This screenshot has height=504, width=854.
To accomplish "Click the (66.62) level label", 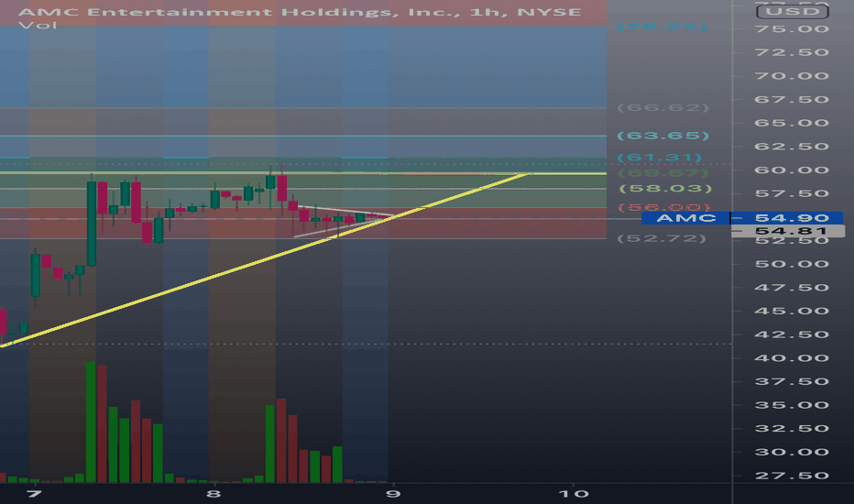I will point(662,108).
